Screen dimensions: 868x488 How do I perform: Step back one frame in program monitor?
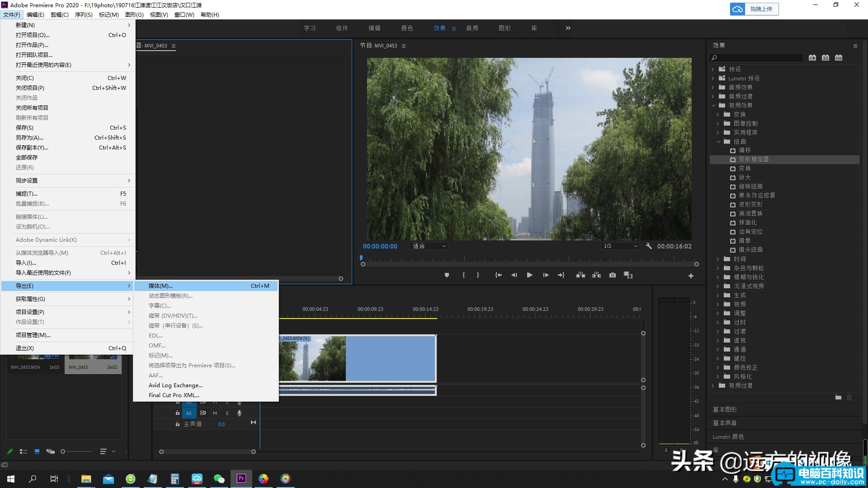pyautogui.click(x=514, y=275)
